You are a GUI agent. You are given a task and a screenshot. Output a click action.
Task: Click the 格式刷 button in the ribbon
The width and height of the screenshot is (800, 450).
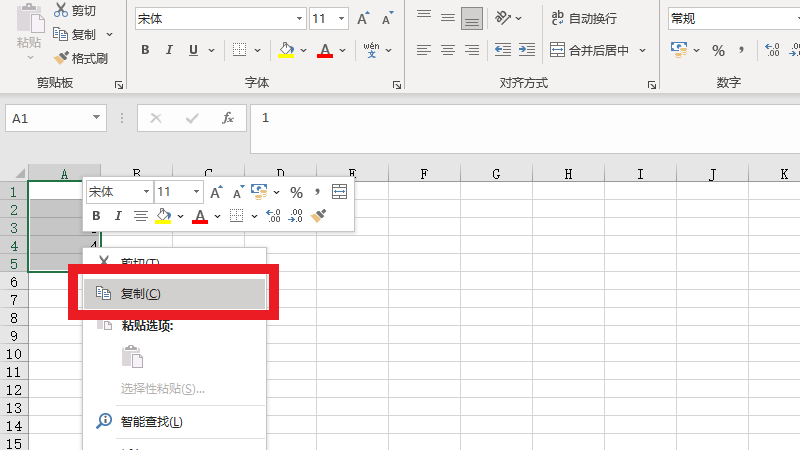pyautogui.click(x=80, y=57)
